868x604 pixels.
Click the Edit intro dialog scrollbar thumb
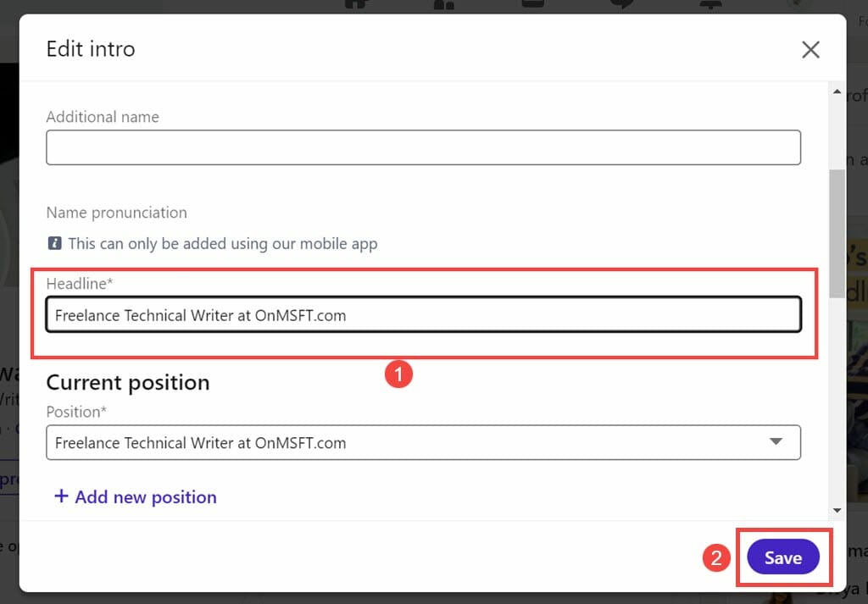pyautogui.click(x=837, y=234)
